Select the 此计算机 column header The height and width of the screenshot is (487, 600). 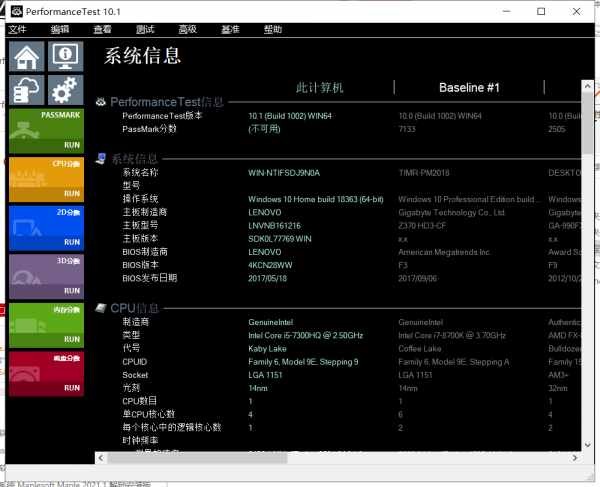tap(320, 88)
